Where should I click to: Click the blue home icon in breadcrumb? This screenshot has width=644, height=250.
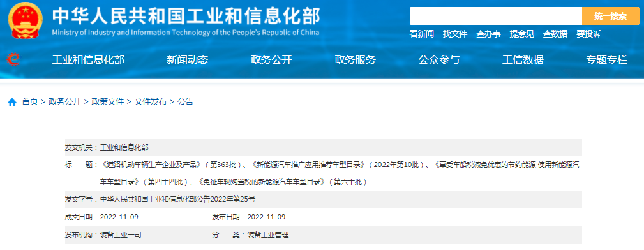click(x=12, y=102)
